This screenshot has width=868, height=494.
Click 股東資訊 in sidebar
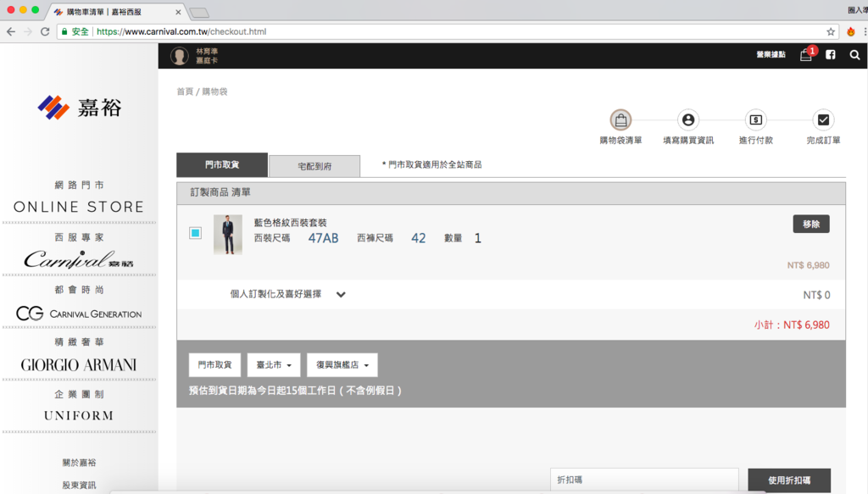[x=79, y=486]
